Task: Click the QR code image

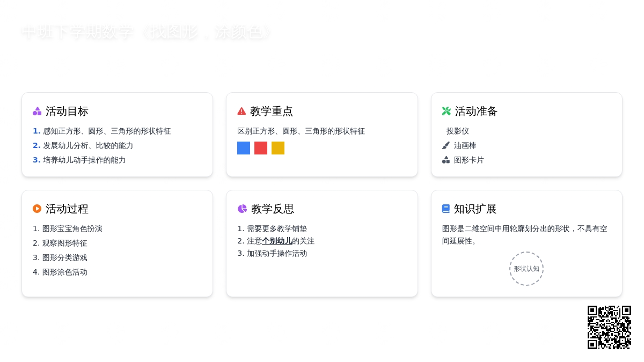Action: coord(609,327)
